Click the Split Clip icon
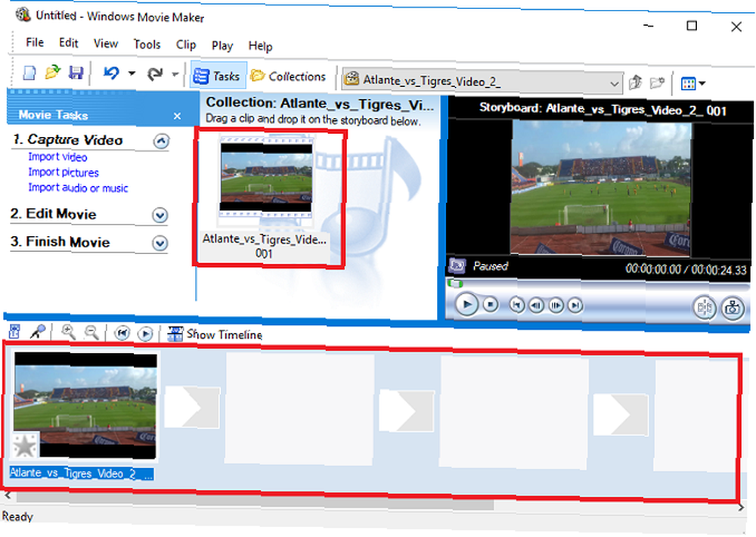 click(705, 307)
